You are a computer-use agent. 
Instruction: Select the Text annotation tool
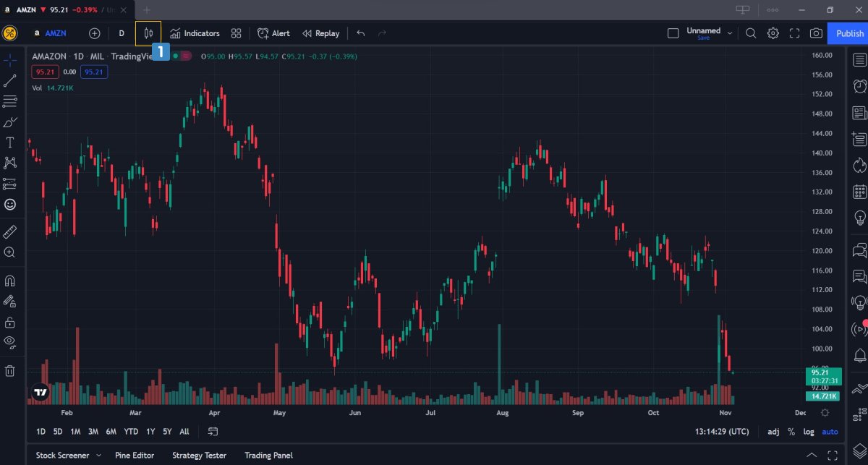click(10, 142)
